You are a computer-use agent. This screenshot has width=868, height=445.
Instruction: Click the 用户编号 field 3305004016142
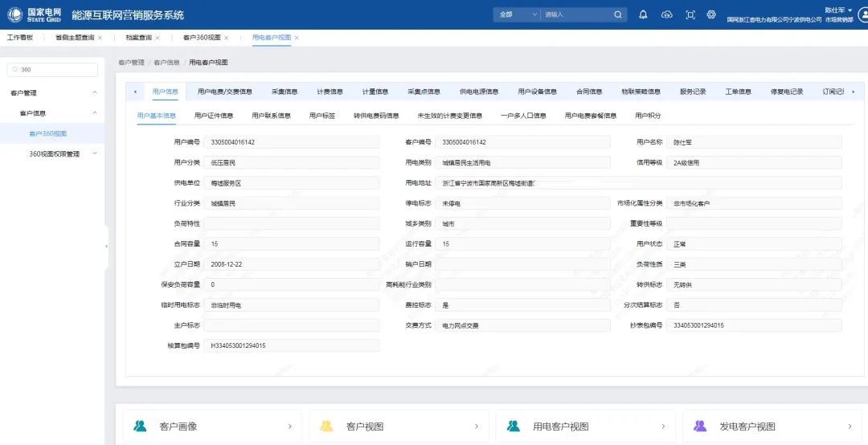pos(292,142)
